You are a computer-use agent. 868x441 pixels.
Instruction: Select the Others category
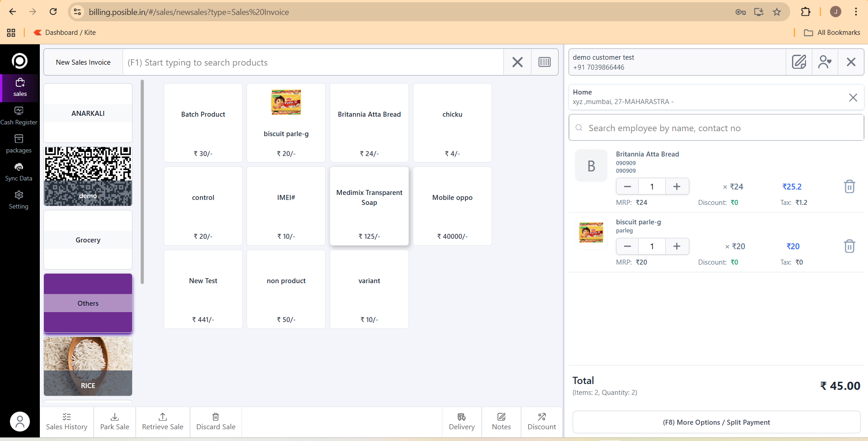click(88, 303)
